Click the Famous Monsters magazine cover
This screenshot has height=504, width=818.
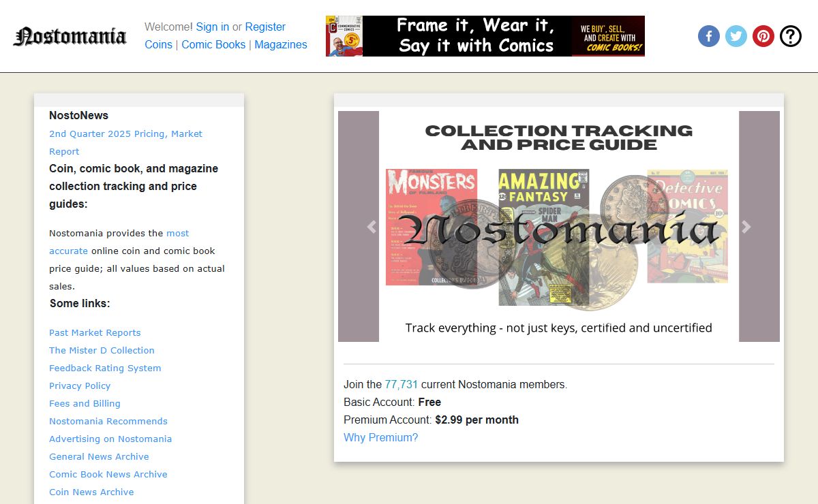(431, 227)
